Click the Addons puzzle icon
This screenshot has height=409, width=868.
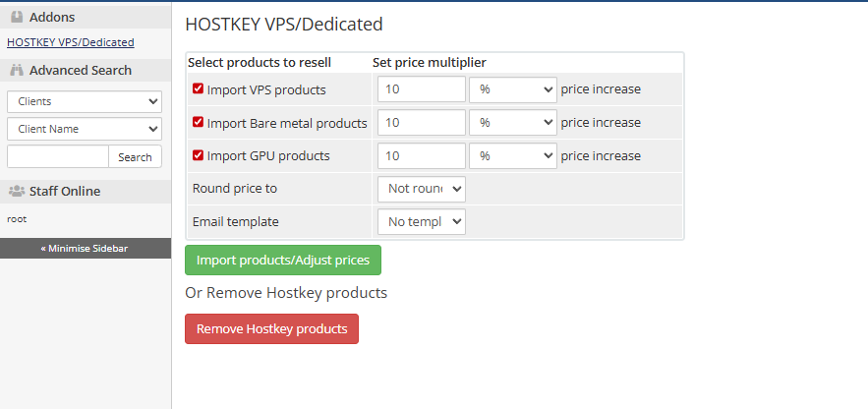pyautogui.click(x=17, y=17)
